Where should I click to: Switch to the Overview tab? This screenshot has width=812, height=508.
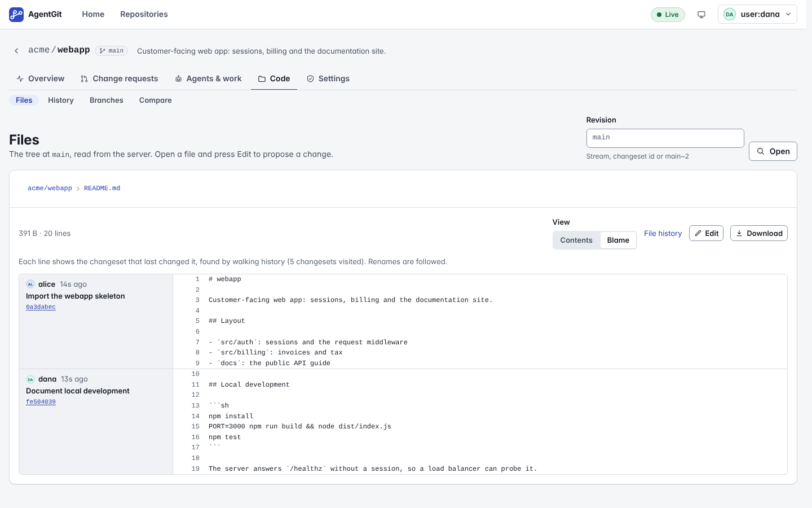pos(40,78)
